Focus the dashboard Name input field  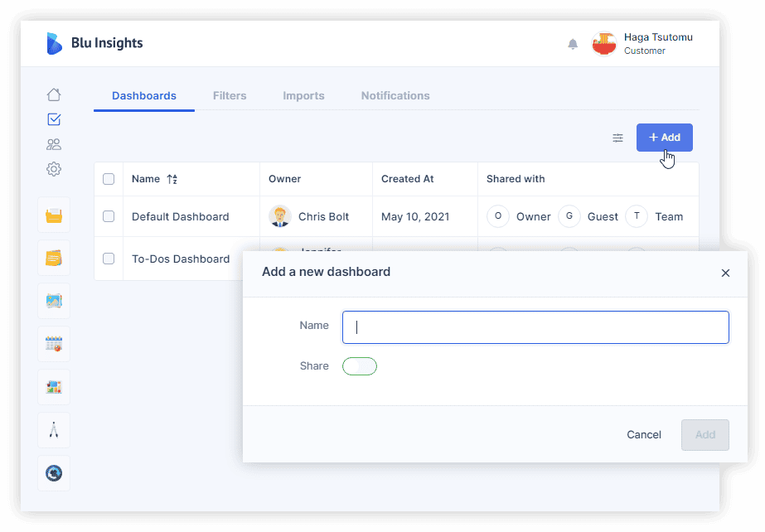[x=535, y=327]
